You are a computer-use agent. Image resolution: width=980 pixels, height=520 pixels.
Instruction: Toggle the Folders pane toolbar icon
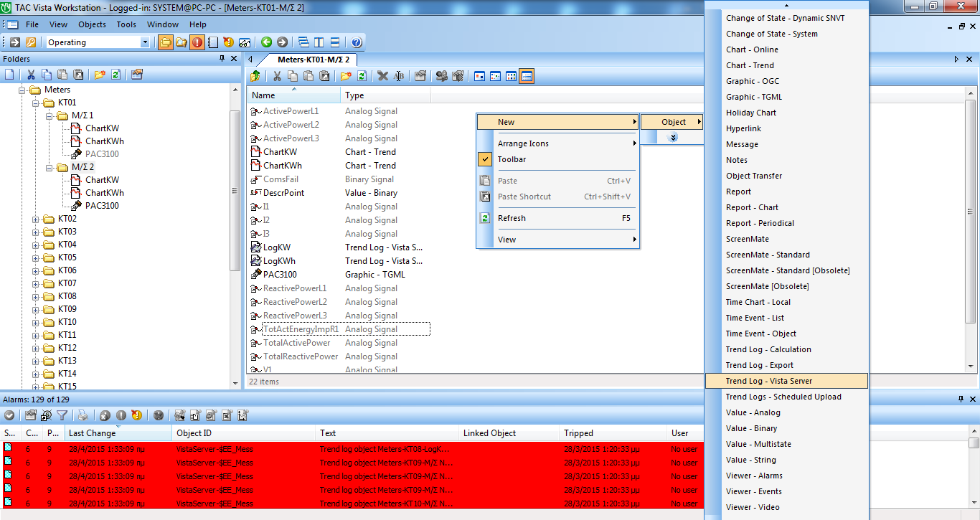click(x=166, y=42)
